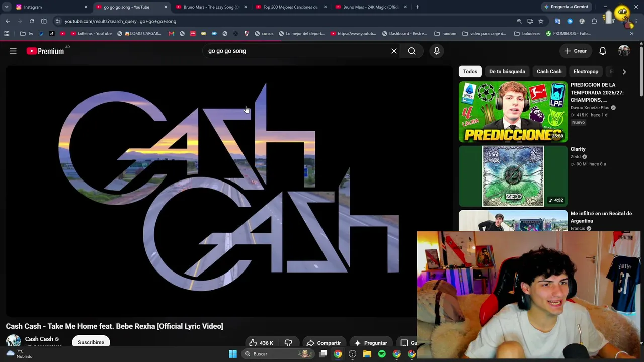Open the Zedd Clarity video thumbnail

513,176
